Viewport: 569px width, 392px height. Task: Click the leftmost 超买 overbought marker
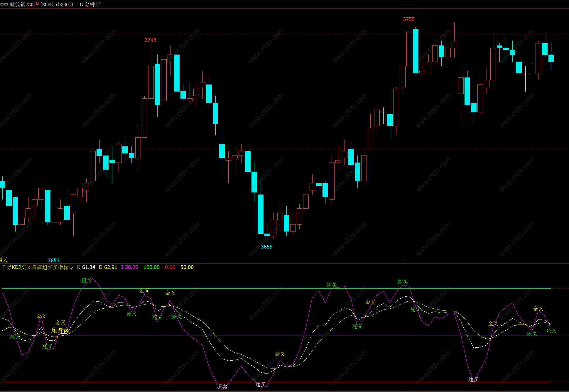click(x=86, y=281)
